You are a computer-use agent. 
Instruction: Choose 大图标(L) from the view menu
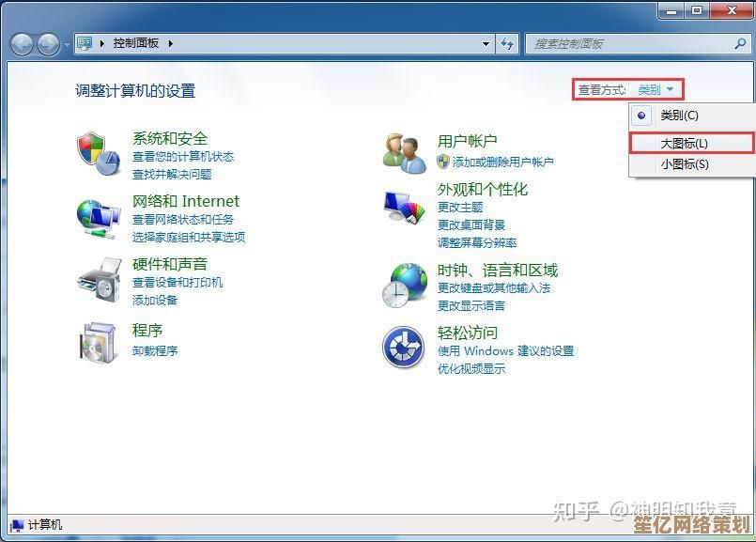pyautogui.click(x=684, y=143)
